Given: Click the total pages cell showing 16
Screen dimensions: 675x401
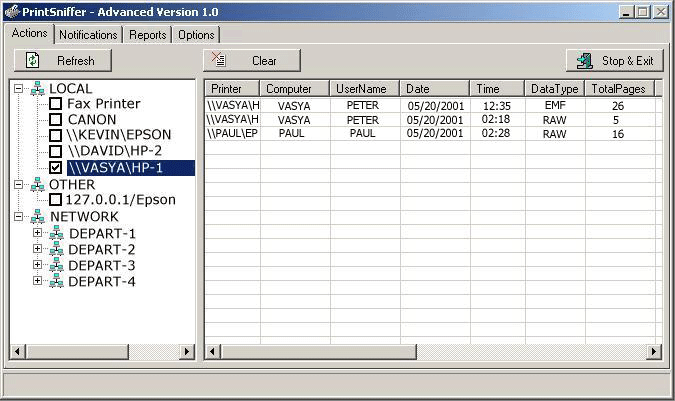Looking at the screenshot, I should [618, 134].
